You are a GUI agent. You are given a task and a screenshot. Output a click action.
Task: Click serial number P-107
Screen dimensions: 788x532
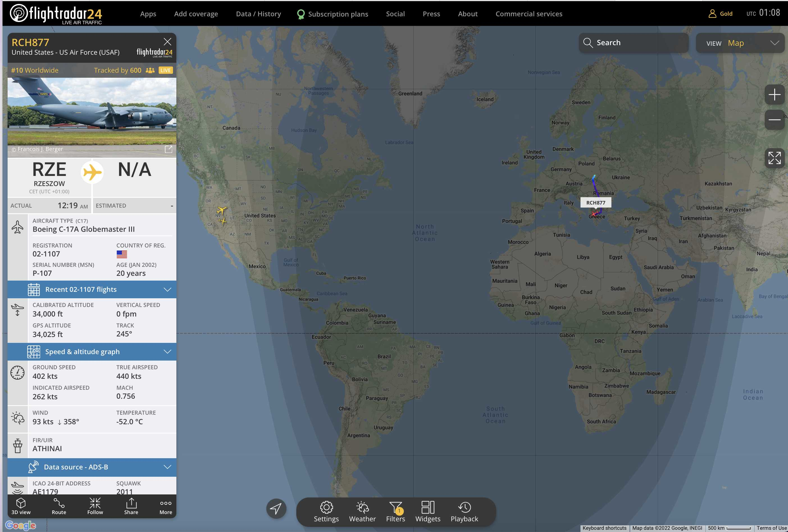click(42, 274)
